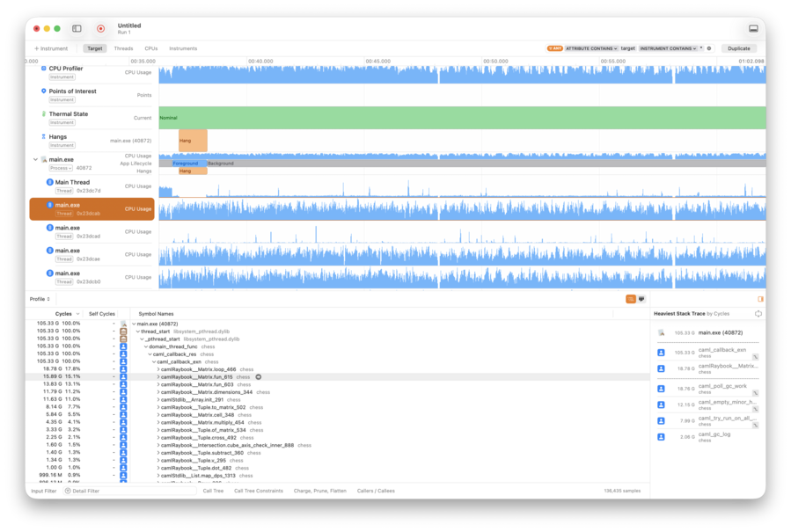Image resolution: width=791 pixels, height=532 pixels.
Task: Click the sidebar visibility icon in the toolbar
Action: pyautogui.click(x=75, y=27)
